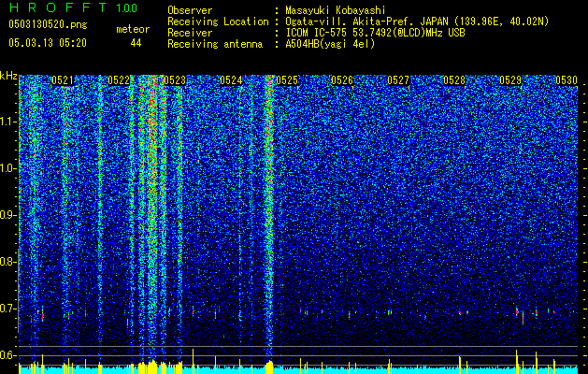Click the 0526 time marker
The image size is (588, 374).
(342, 80)
